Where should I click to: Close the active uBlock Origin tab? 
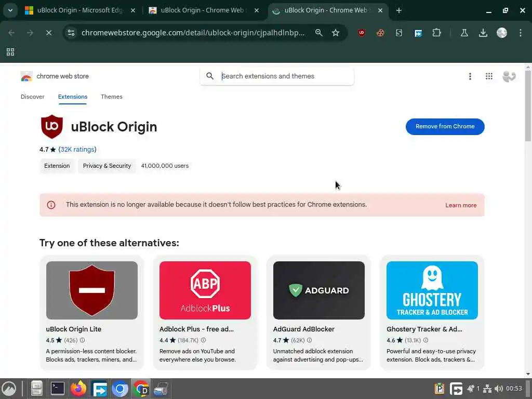pyautogui.click(x=380, y=10)
